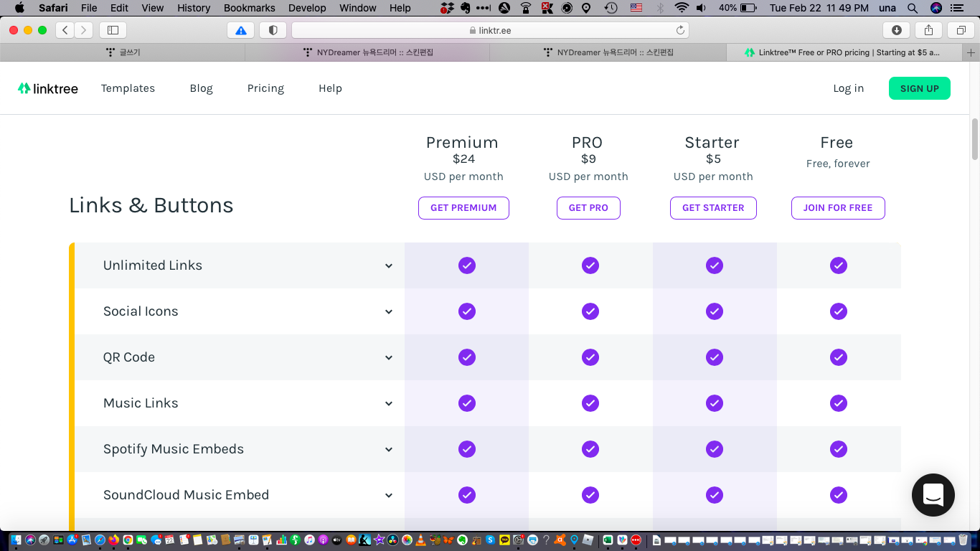Open the Blog nav link

point(201,88)
